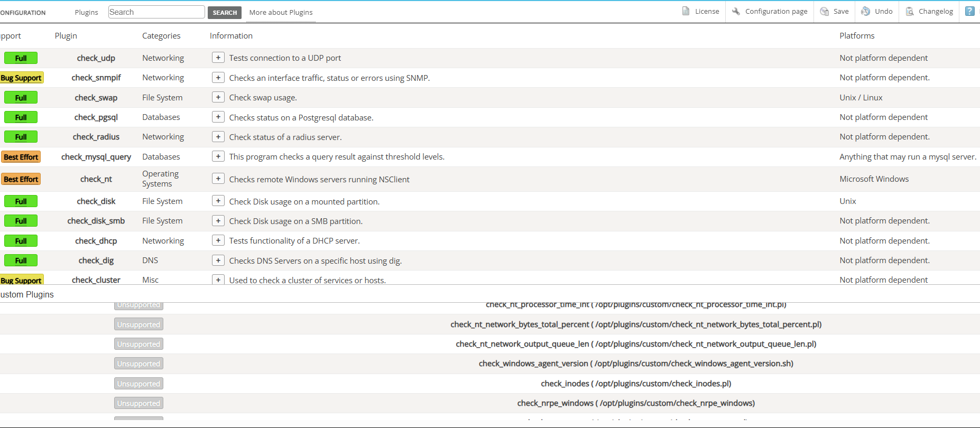Image resolution: width=980 pixels, height=428 pixels.
Task: Click Best Effort badge for check_mysql_query
Action: click(21, 157)
